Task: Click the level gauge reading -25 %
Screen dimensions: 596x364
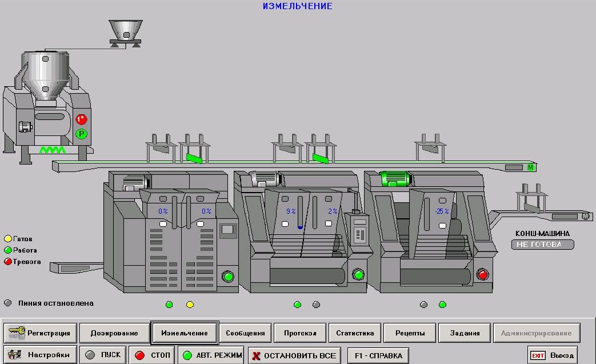Action: [x=427, y=214]
